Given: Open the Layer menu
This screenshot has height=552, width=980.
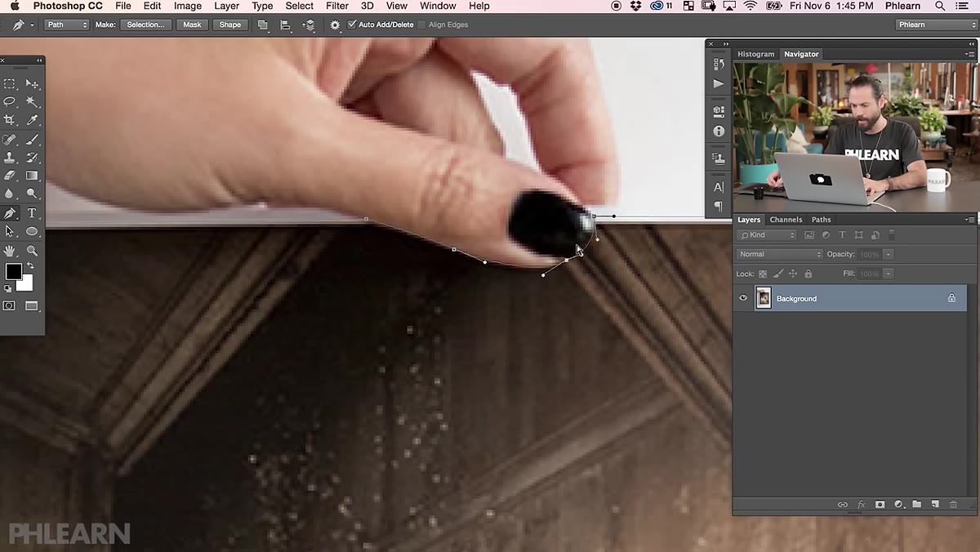Looking at the screenshot, I should 226,6.
